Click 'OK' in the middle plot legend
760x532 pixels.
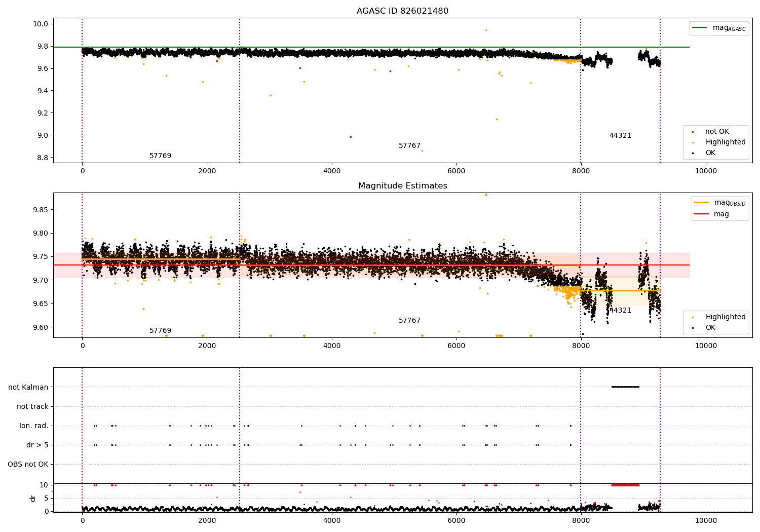click(710, 328)
